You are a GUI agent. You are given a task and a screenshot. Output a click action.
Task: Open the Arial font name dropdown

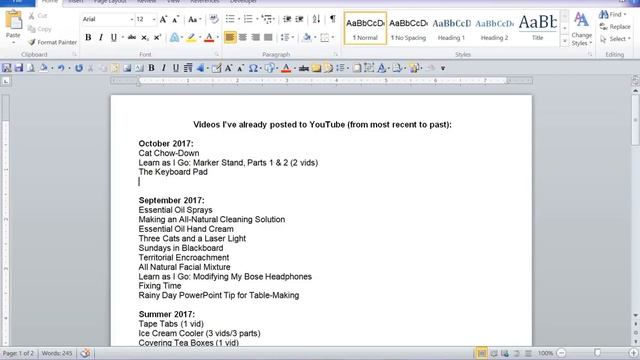(131, 19)
